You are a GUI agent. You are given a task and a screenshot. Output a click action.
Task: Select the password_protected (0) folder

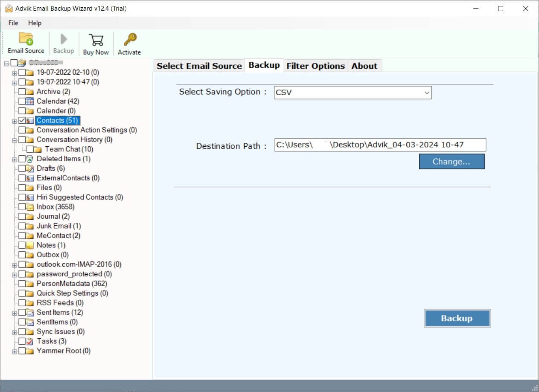pos(74,274)
